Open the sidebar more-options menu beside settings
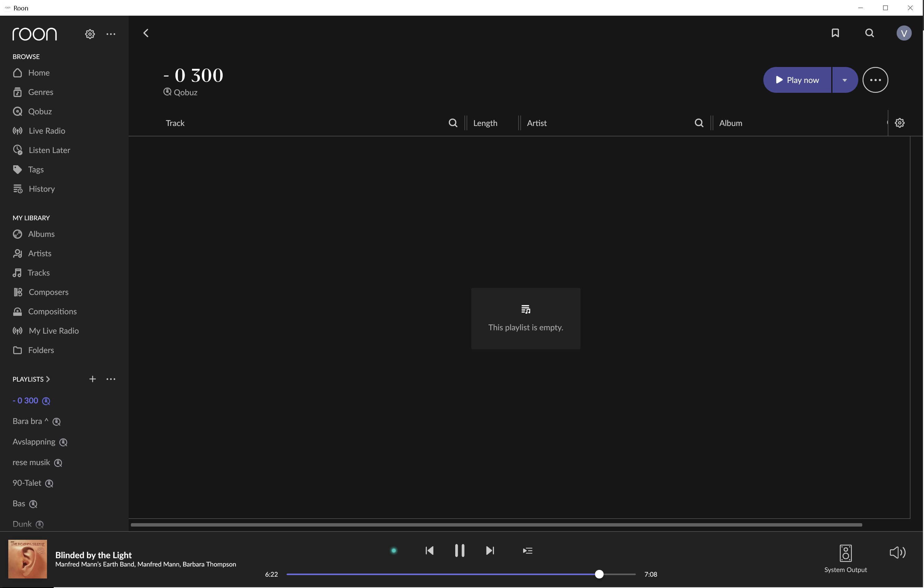 pyautogui.click(x=111, y=34)
